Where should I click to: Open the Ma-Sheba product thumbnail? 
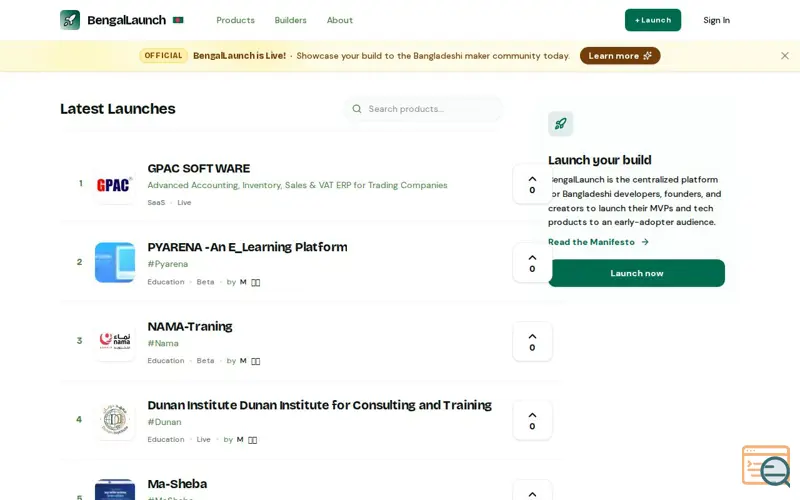[x=115, y=489]
